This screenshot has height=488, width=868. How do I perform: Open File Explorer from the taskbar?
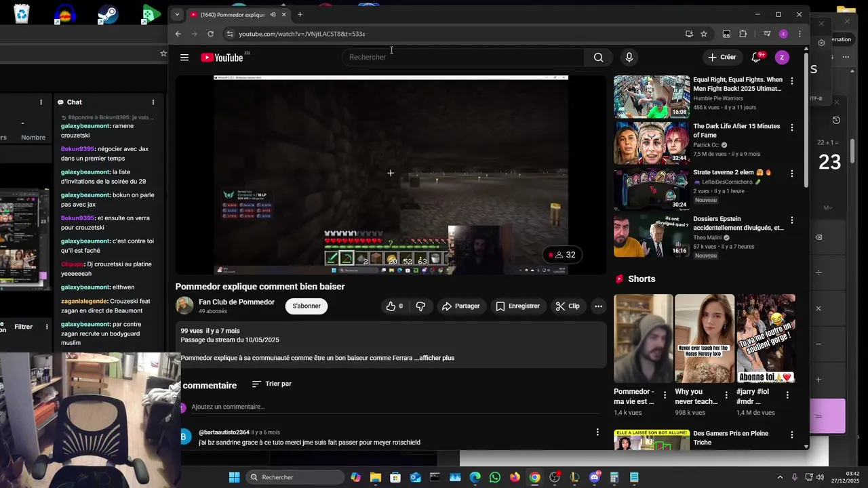[375, 477]
